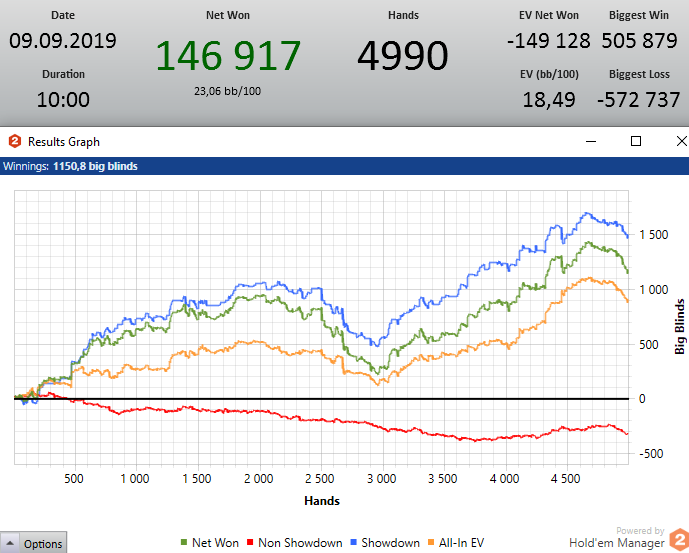This screenshot has height=553, width=689.
Task: Click the Powered by text
Action: 640,531
